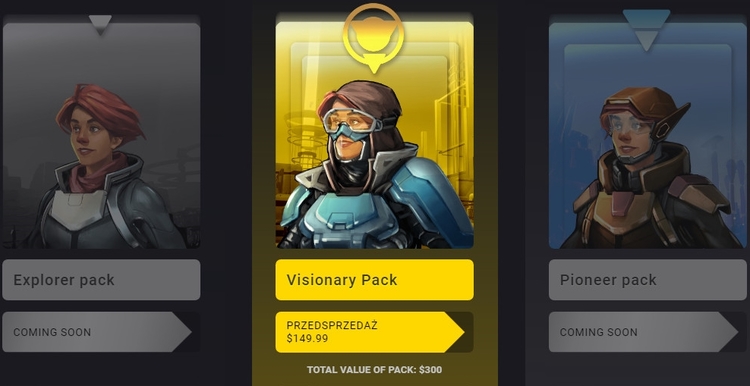Buy Visionary Pack via Przedsprzedaż $149.99
Viewport: 750px width, 386px height.
coord(370,332)
